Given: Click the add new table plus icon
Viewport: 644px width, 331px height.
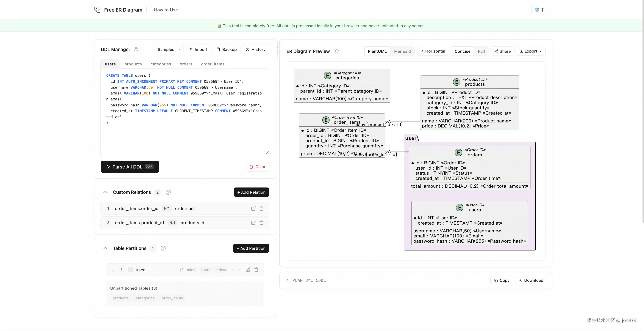Looking at the screenshot, I should 234,65.
